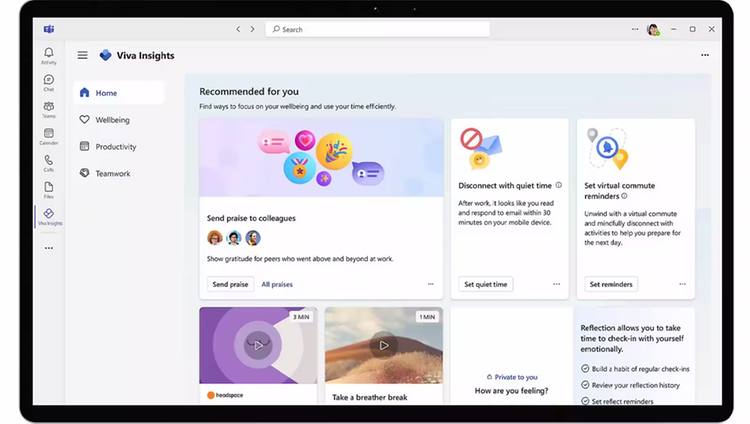Select the second colleague avatar
Viewport: 750px width, 424px height.
[x=234, y=237]
